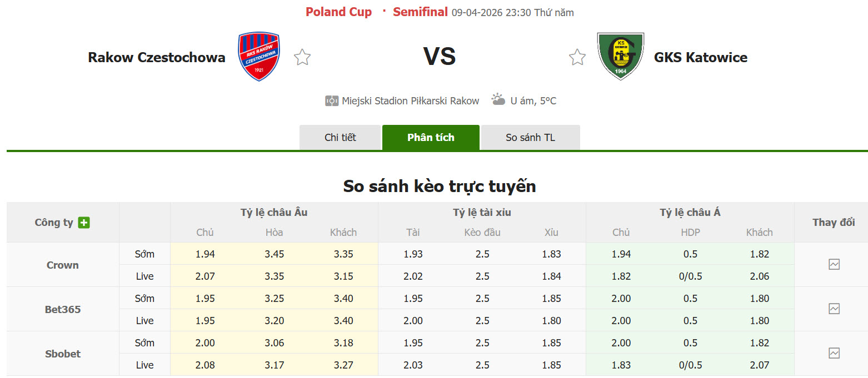Toggle the favorite star next to Rakow Czestochowa

pos(302,57)
